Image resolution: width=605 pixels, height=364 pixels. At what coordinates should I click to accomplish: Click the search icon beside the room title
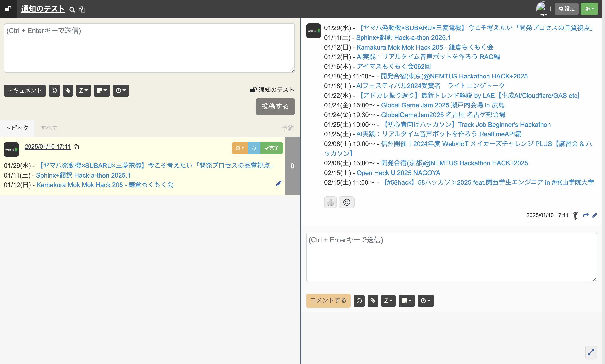point(72,10)
